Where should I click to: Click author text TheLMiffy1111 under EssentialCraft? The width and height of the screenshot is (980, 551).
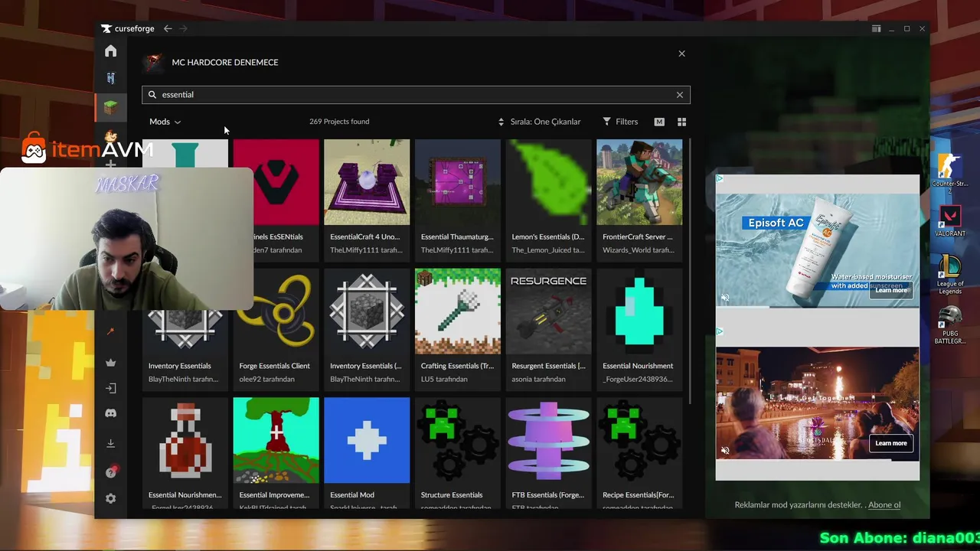click(366, 250)
